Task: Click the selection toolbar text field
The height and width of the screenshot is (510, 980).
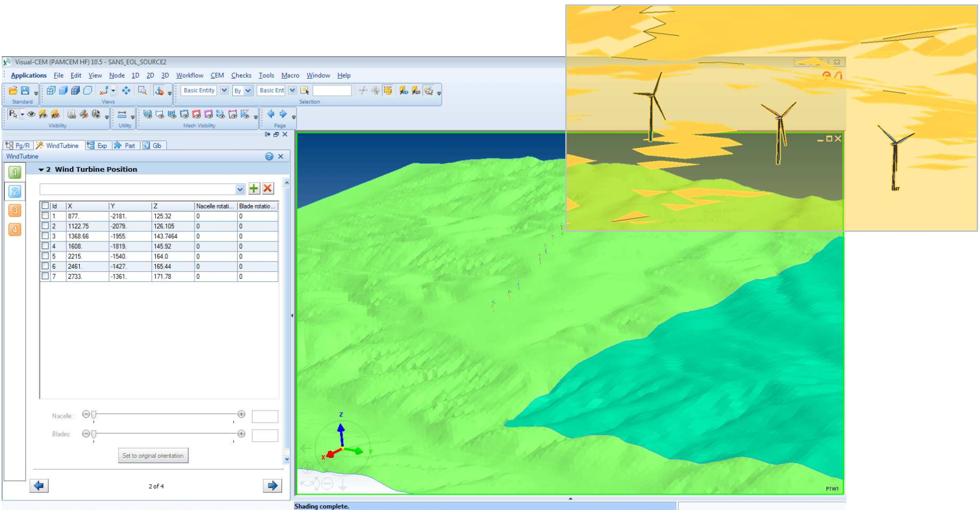Action: pyautogui.click(x=332, y=90)
